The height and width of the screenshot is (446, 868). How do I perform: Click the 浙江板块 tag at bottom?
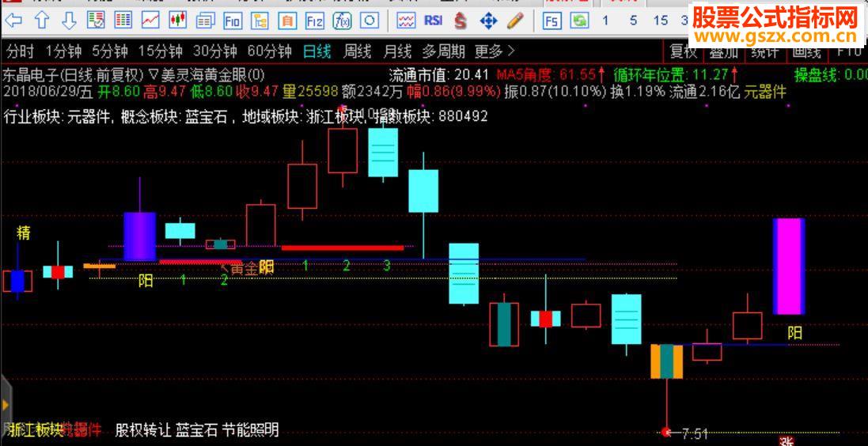[x=34, y=429]
